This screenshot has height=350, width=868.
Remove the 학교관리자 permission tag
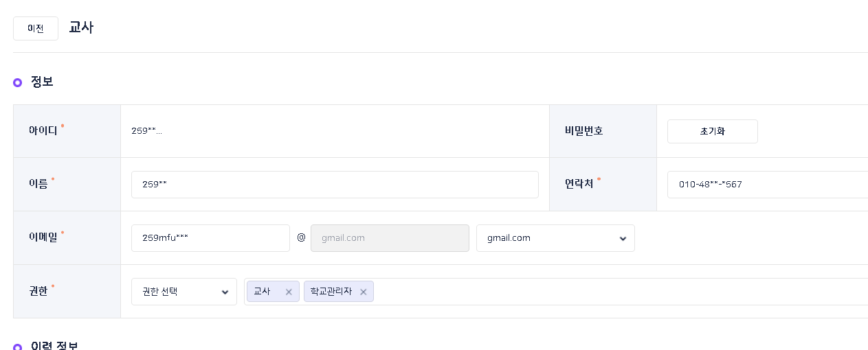(363, 292)
